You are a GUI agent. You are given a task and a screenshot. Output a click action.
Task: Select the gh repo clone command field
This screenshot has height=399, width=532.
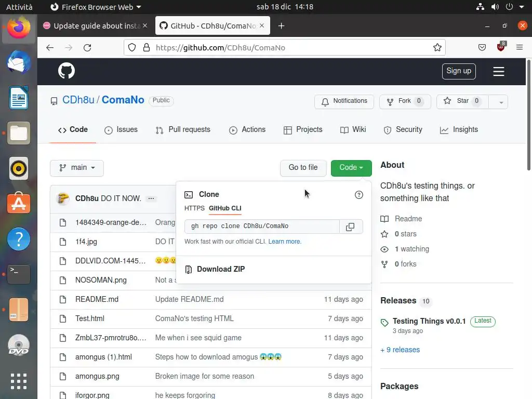coord(262,227)
